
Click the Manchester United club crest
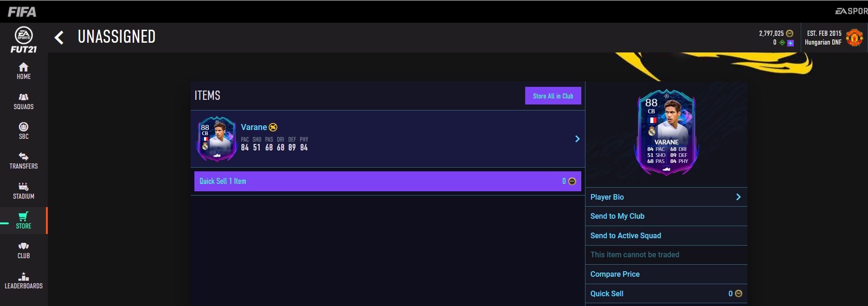point(854,38)
